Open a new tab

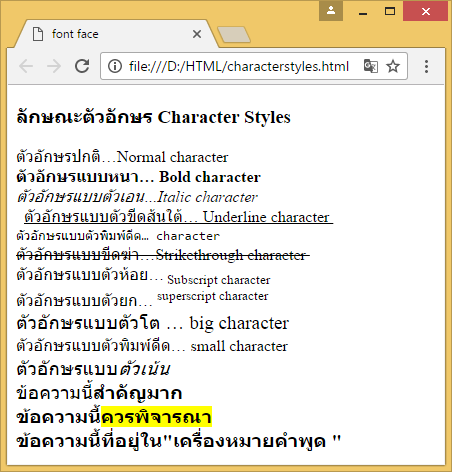(x=234, y=35)
